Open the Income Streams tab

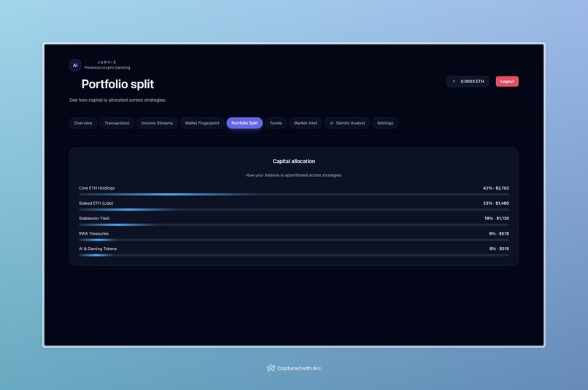tap(157, 123)
